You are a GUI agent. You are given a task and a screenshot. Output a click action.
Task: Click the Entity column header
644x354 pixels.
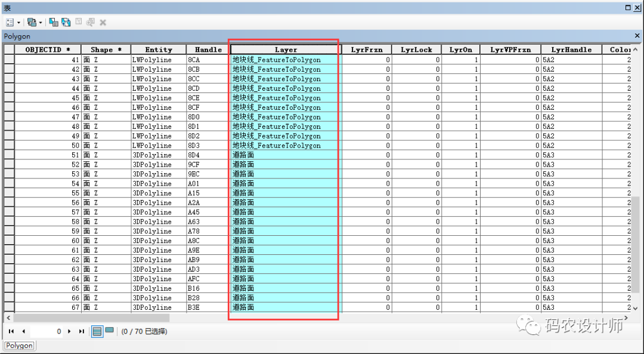[158, 50]
